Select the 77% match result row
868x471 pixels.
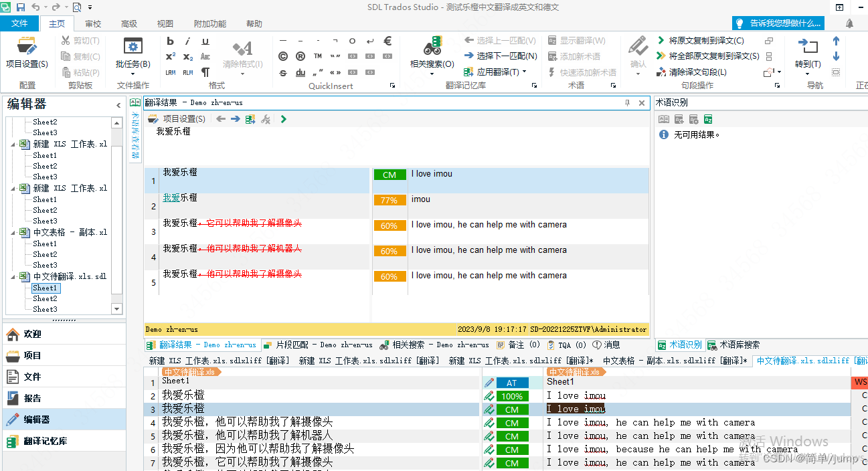[396, 206]
